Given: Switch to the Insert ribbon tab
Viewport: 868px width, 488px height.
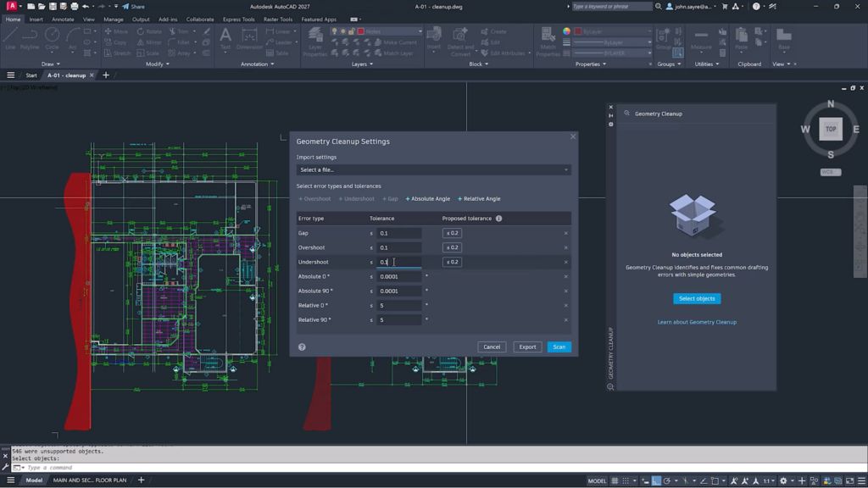Looking at the screenshot, I should pos(36,19).
